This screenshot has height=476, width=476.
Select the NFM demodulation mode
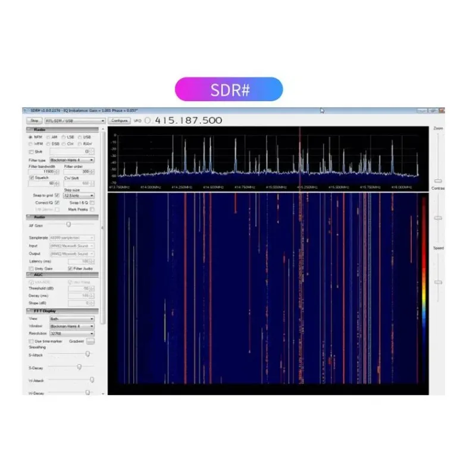click(30, 137)
